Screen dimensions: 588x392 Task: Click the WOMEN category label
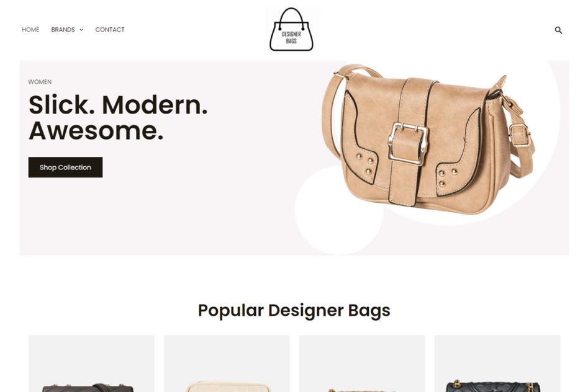[40, 82]
